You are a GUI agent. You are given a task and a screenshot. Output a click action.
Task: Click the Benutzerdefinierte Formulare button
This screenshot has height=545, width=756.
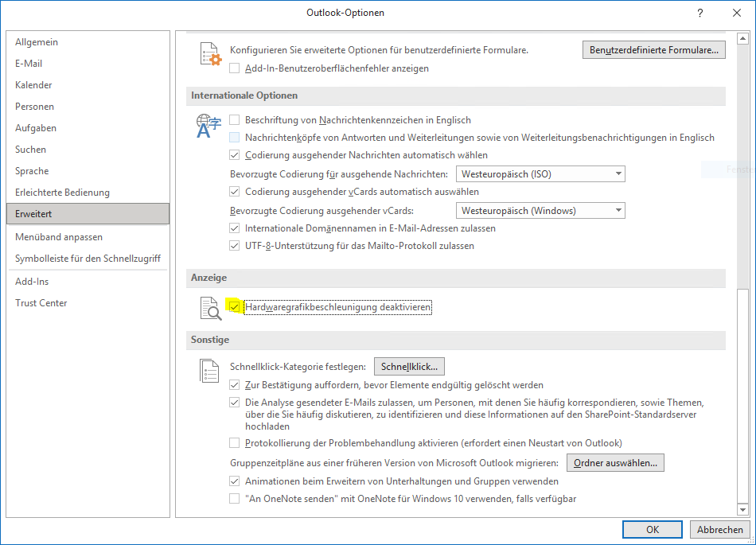click(x=653, y=50)
